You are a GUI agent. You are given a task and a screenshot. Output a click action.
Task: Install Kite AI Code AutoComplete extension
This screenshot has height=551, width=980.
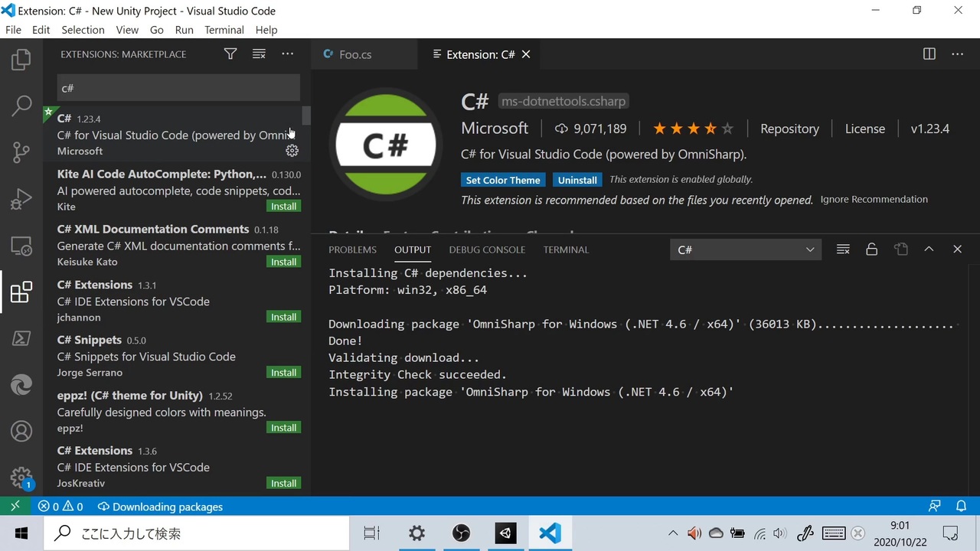point(284,207)
